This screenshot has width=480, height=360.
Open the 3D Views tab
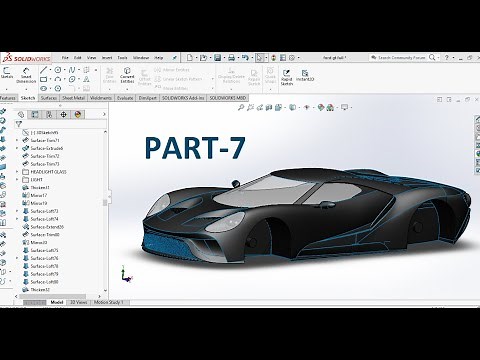(78, 302)
